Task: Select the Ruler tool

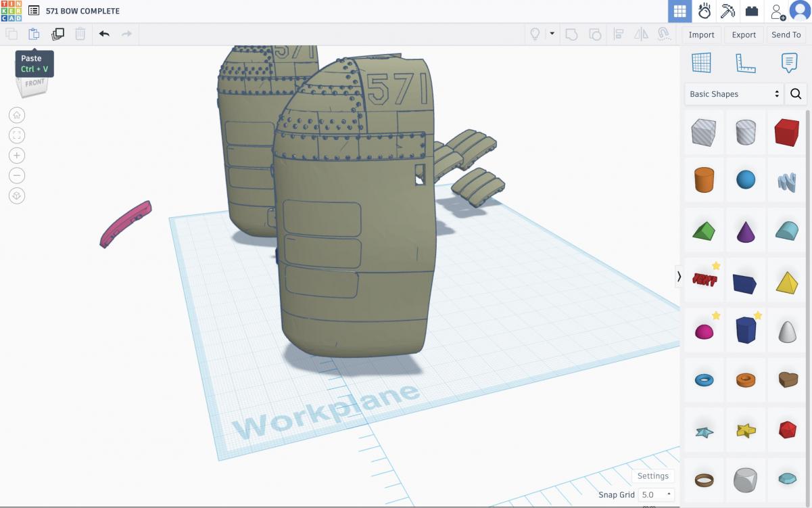Action: [x=745, y=63]
